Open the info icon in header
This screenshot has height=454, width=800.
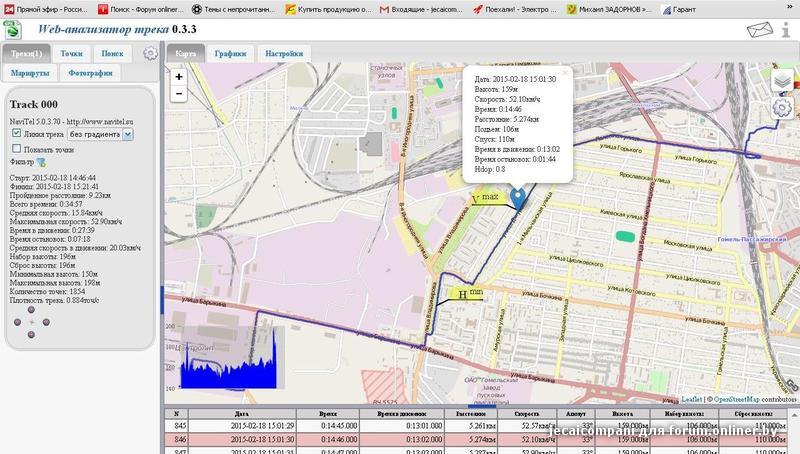coord(788,29)
